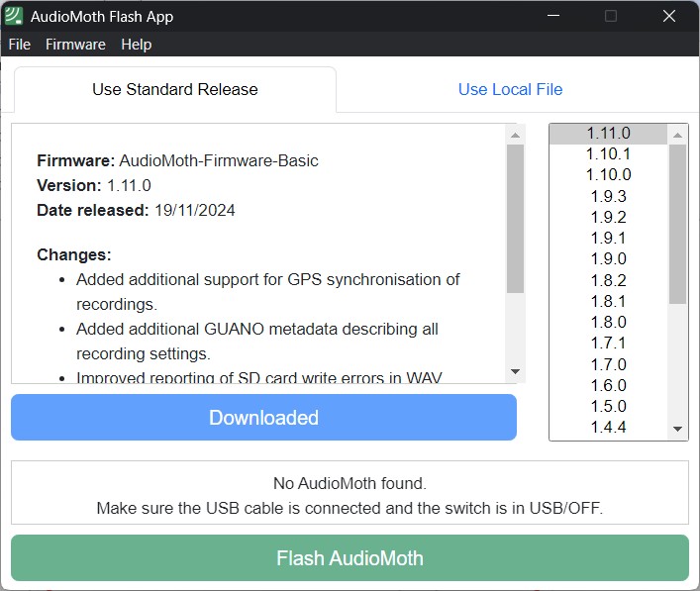Click the version list scroll down arrow

pyautogui.click(x=677, y=429)
